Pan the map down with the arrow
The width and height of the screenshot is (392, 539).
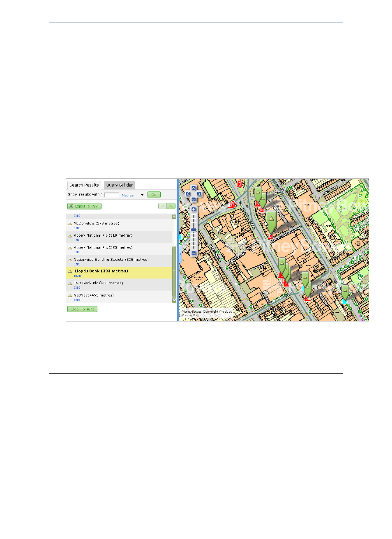tap(194, 199)
